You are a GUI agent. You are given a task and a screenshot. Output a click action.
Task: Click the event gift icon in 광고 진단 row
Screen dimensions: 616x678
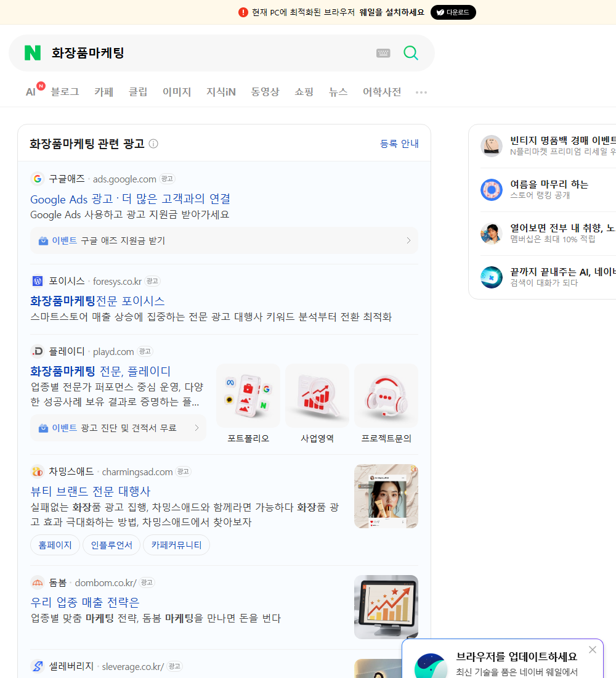(x=43, y=428)
